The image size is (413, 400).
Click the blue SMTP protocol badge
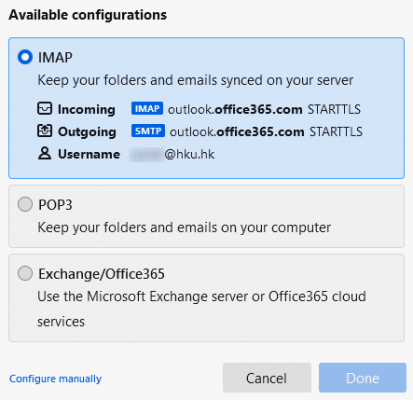point(148,131)
